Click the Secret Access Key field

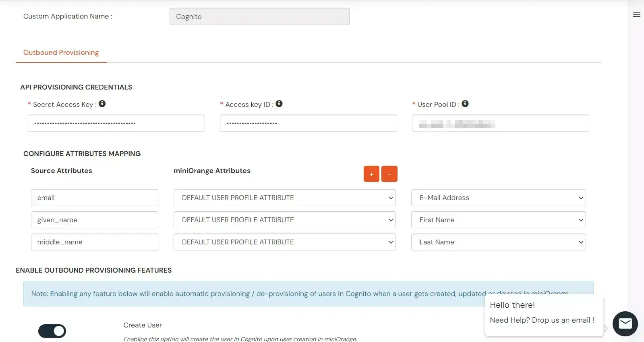[116, 123]
